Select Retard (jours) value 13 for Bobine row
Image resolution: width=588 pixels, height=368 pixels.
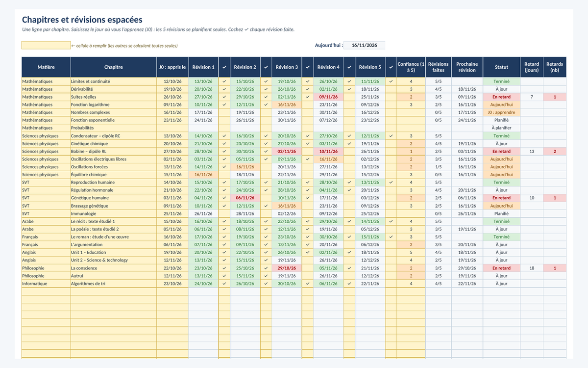532,152
